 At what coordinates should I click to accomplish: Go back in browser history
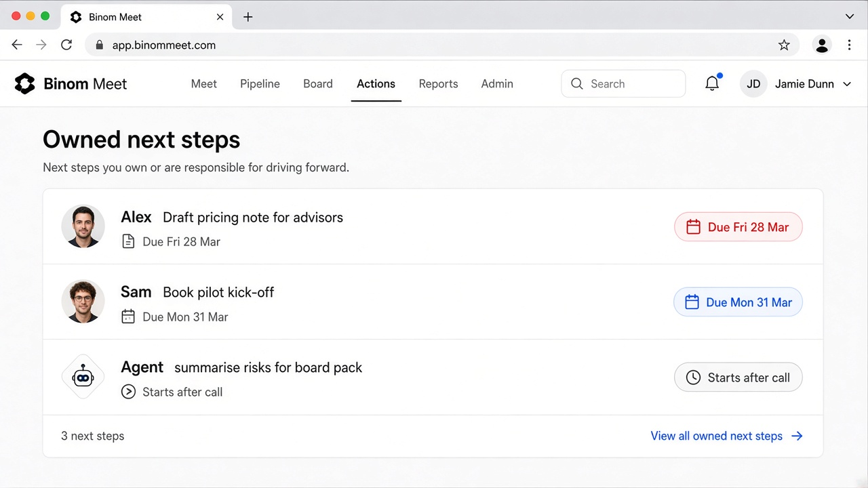tap(17, 45)
